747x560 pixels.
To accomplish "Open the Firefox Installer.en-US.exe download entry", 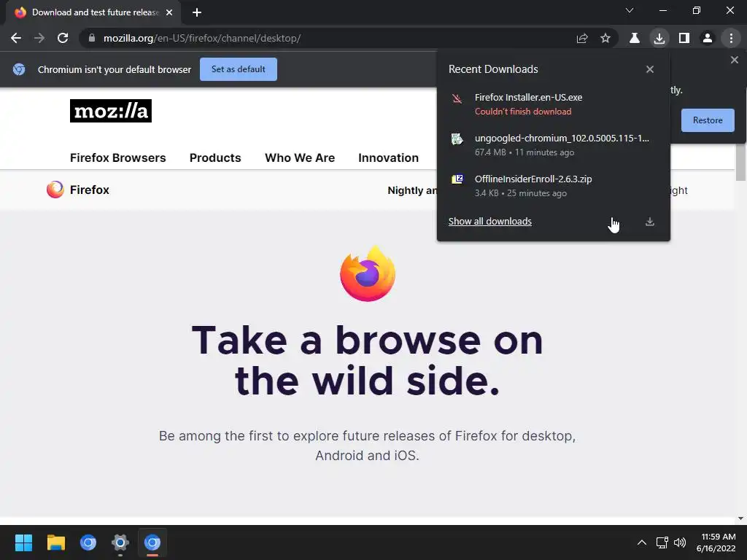I will 553,104.
